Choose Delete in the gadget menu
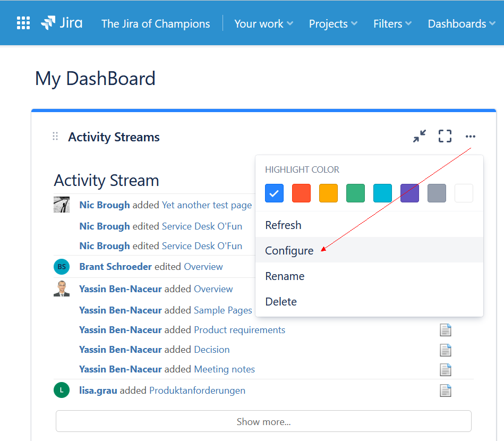 tap(369, 301)
